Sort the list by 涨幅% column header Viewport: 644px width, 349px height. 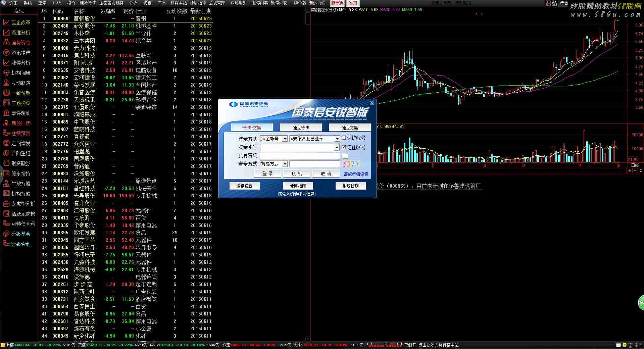pos(108,11)
